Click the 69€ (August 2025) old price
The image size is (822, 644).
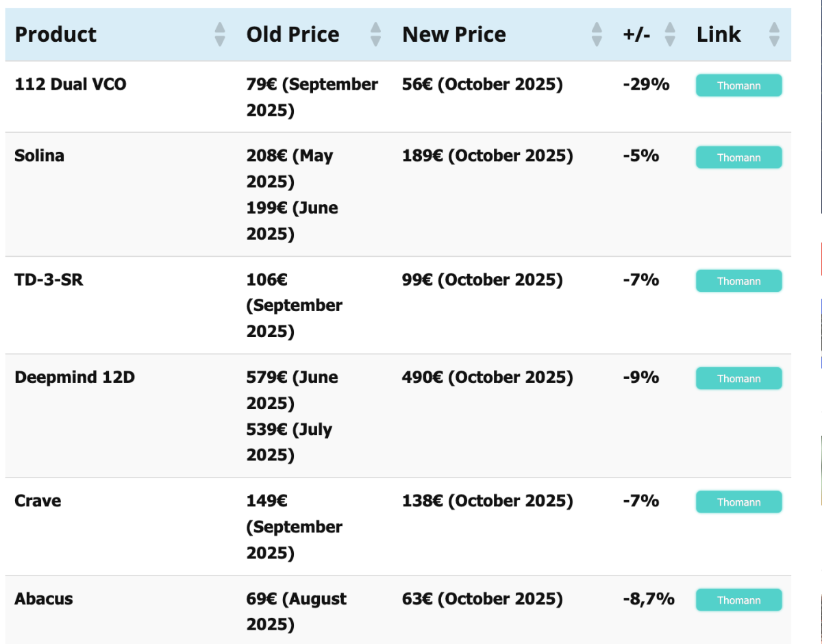click(297, 612)
